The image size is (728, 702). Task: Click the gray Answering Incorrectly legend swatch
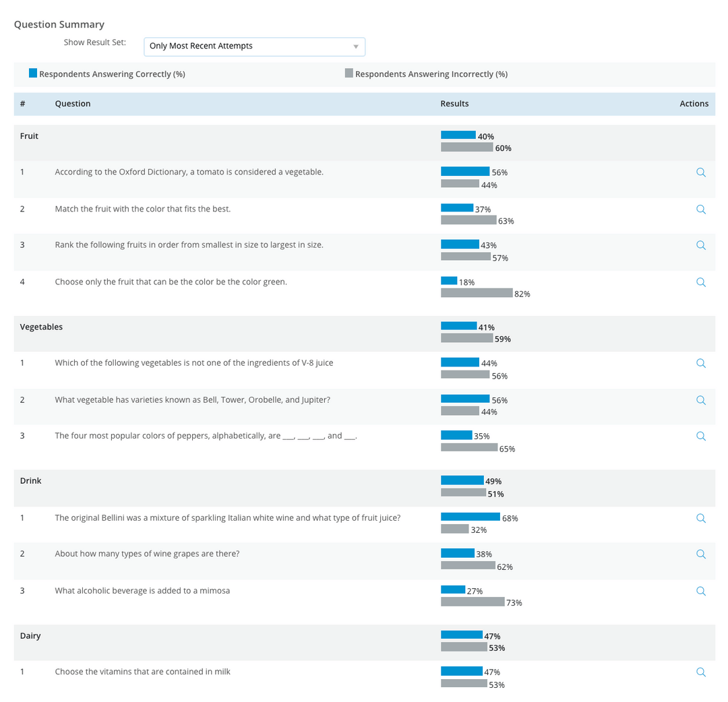click(349, 73)
